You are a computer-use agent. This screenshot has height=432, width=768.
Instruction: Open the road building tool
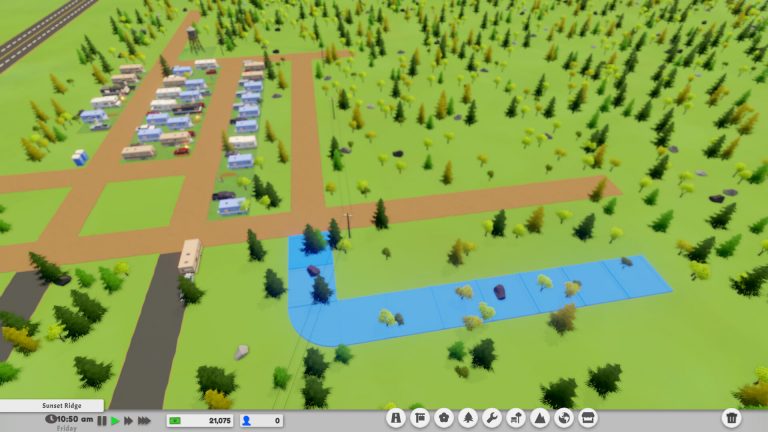[396, 418]
